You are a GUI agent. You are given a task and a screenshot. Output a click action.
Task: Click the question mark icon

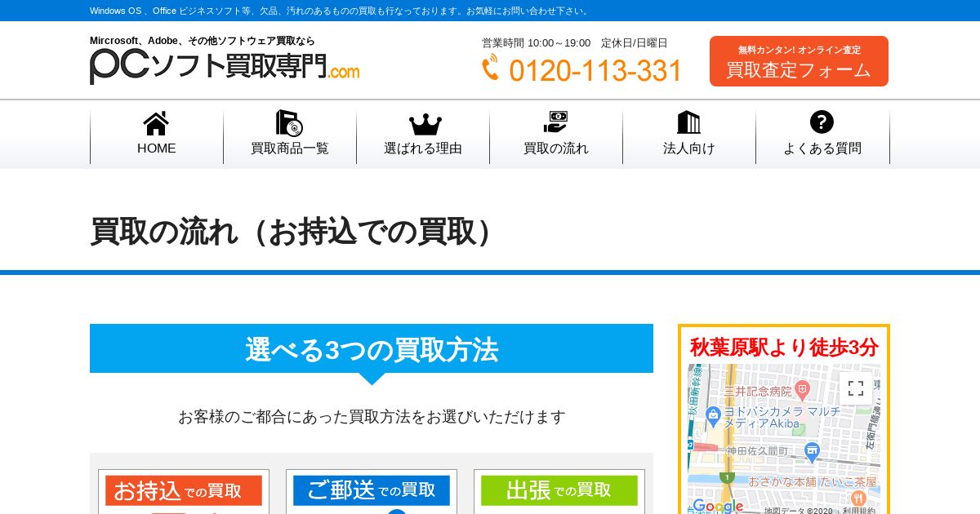[x=822, y=122]
